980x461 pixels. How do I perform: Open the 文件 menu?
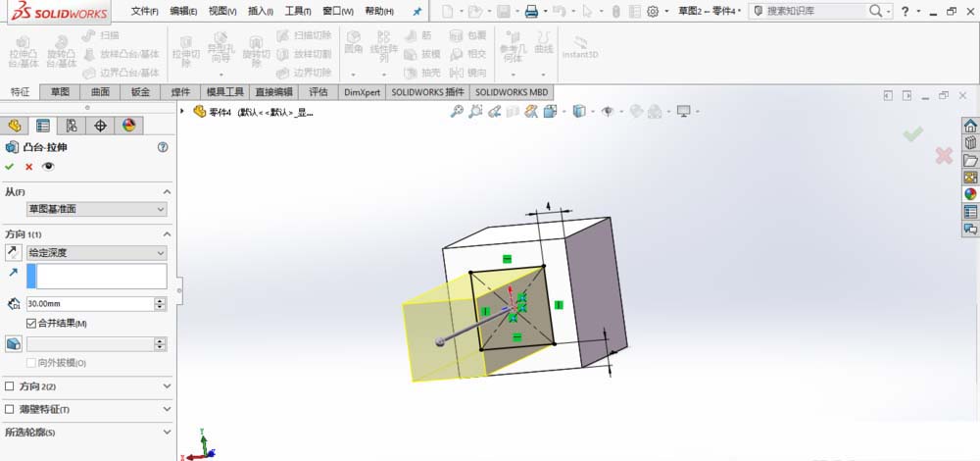[x=145, y=11]
